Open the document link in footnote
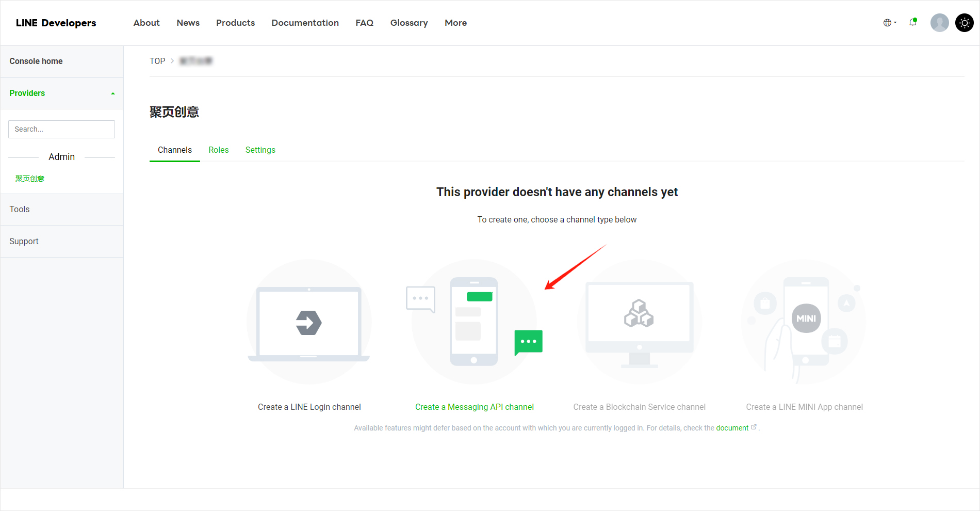Screen dimensions: 980x511 pyautogui.click(x=732, y=428)
